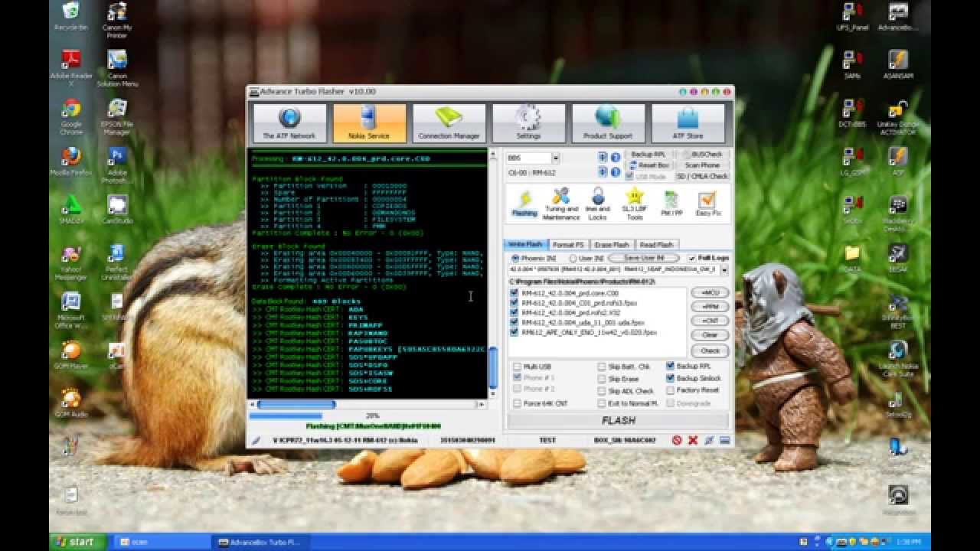The height and width of the screenshot is (551, 980).
Task: Open the Windows start menu
Action: coord(77,542)
